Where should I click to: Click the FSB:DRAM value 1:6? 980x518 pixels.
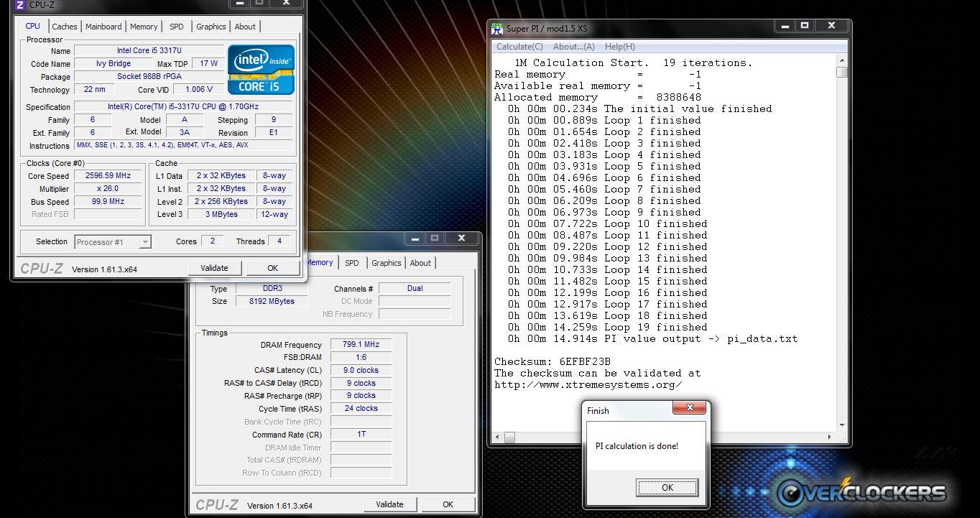[x=361, y=357]
